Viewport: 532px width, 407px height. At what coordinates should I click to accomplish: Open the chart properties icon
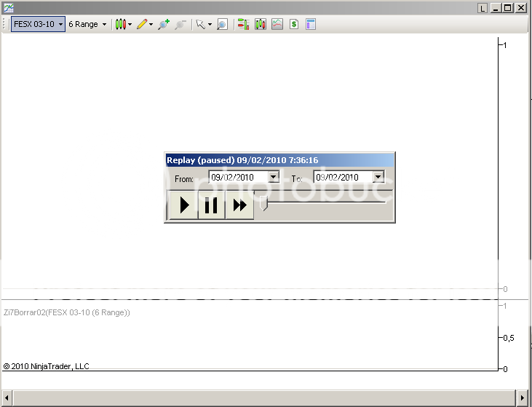pyautogui.click(x=311, y=24)
